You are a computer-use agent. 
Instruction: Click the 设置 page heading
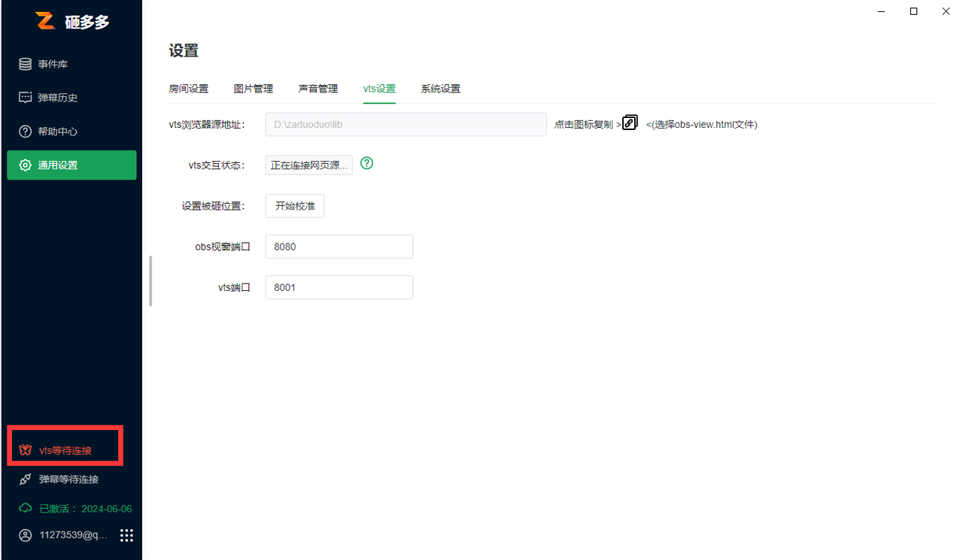point(184,51)
